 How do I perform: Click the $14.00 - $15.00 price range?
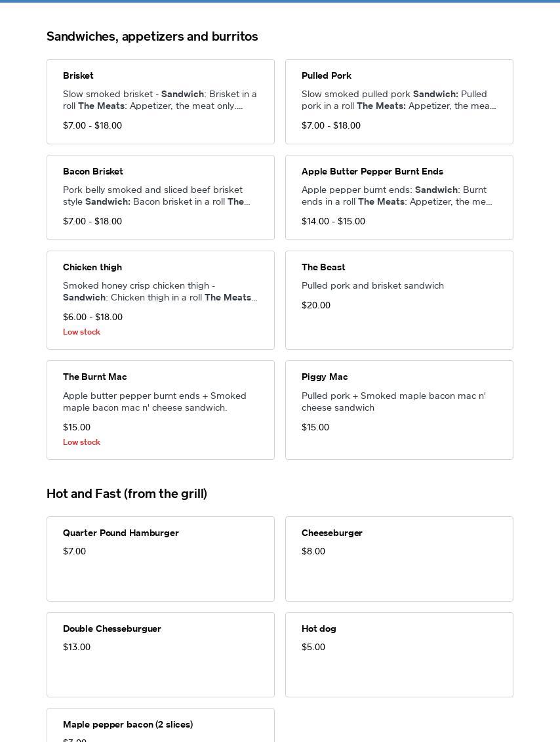coord(333,221)
